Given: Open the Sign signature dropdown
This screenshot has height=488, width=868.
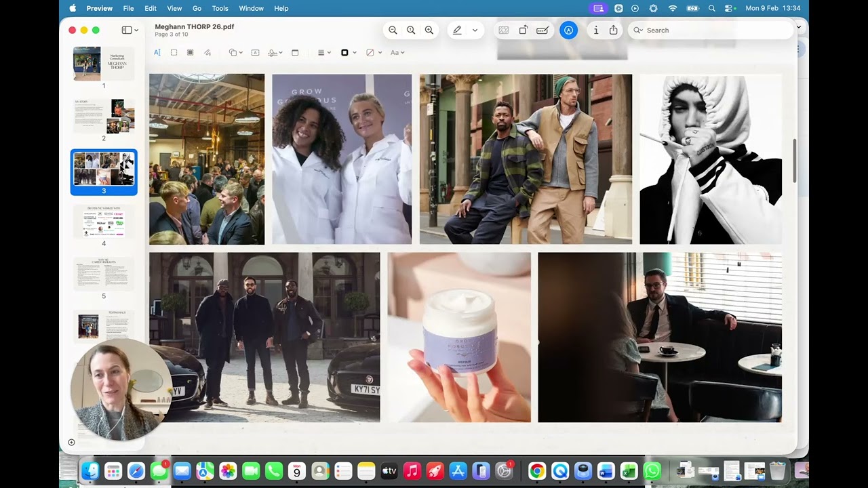Looking at the screenshot, I should coord(275,52).
